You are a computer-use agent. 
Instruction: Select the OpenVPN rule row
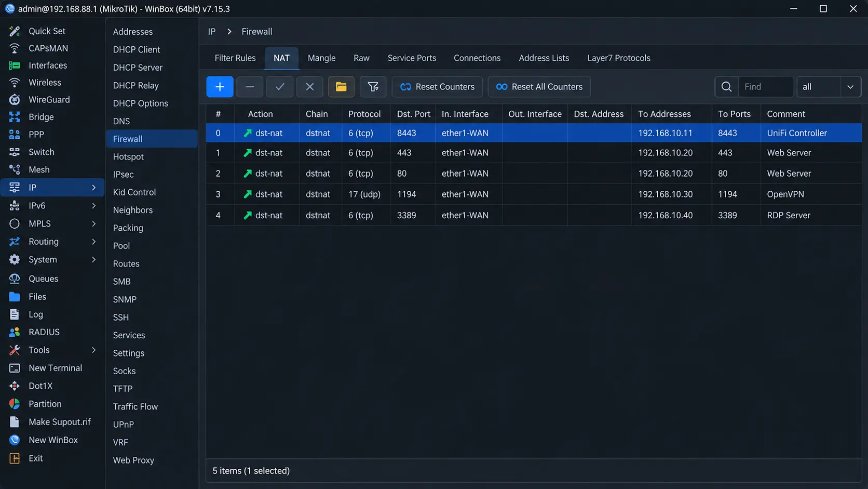point(534,194)
